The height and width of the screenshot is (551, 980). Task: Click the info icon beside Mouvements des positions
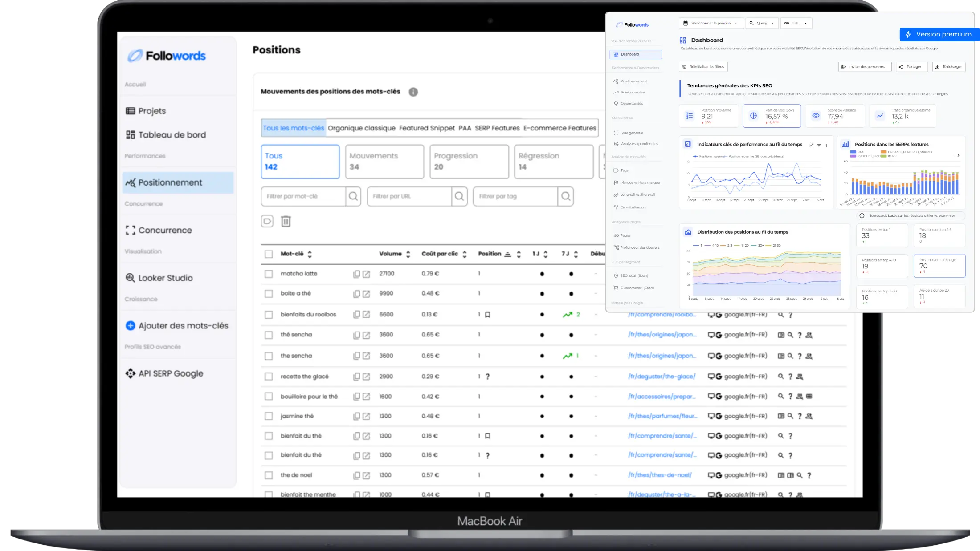tap(413, 92)
